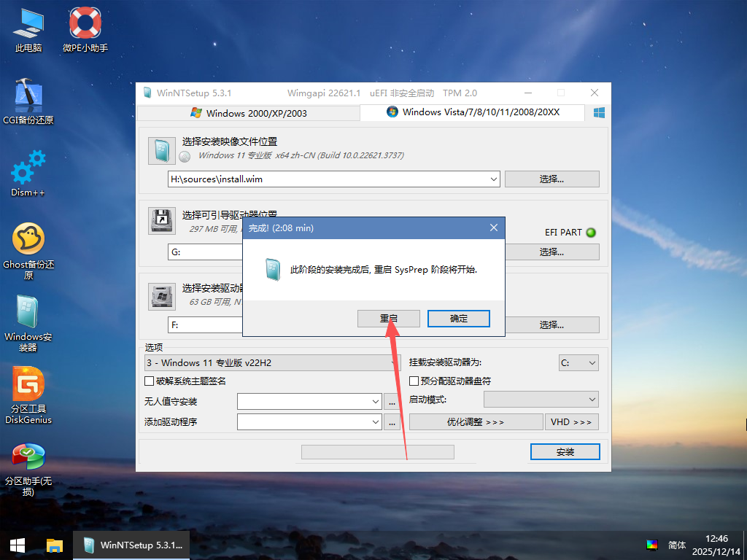Change the mount drive letter C: dropdown
This screenshot has height=560, width=747.
click(578, 362)
